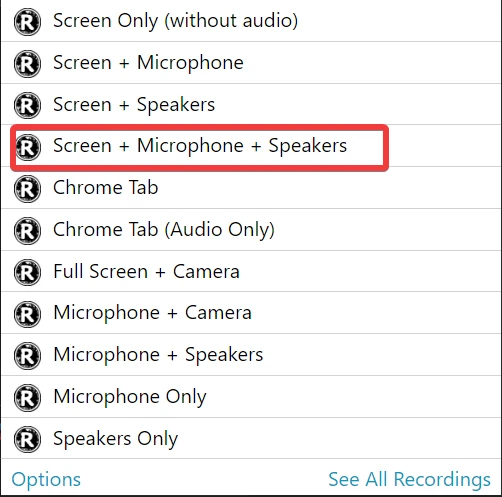Click the R icon beside Microphone + Camera
502x497 pixels.
pos(27,314)
